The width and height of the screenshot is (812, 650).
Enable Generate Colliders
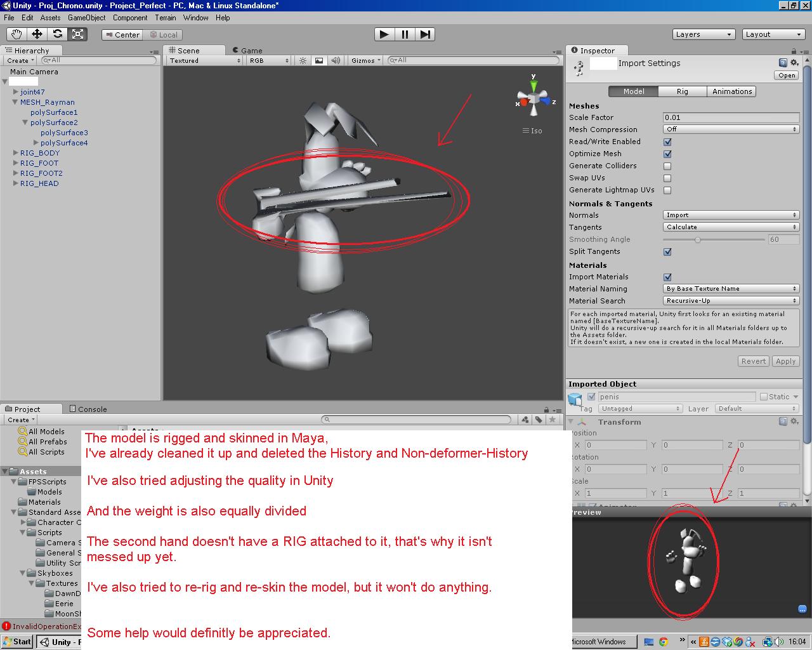pos(667,166)
